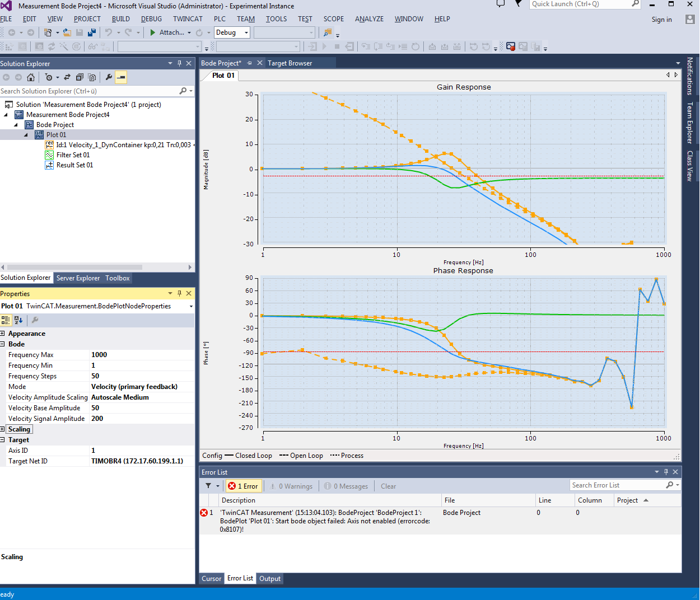
Task: Click Sync with Active Document icon
Action: coord(67,77)
